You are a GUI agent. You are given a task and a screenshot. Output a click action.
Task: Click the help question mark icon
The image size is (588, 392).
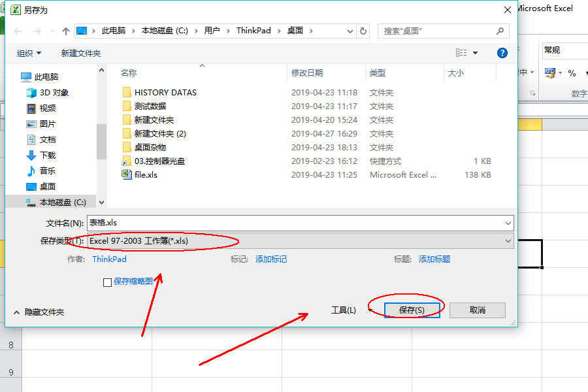point(502,53)
